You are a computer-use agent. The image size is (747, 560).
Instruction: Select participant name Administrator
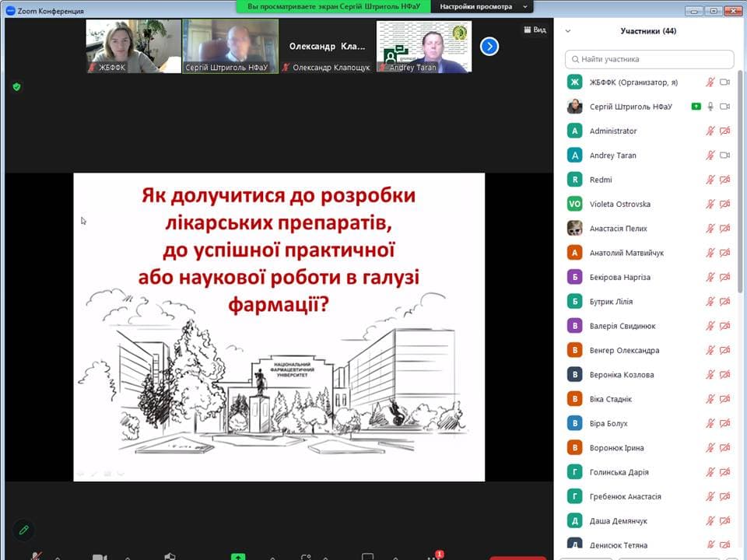coord(613,131)
